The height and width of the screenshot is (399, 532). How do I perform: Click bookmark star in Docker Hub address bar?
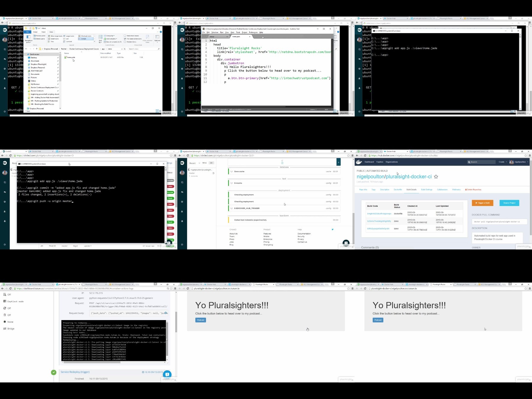coord(525,155)
